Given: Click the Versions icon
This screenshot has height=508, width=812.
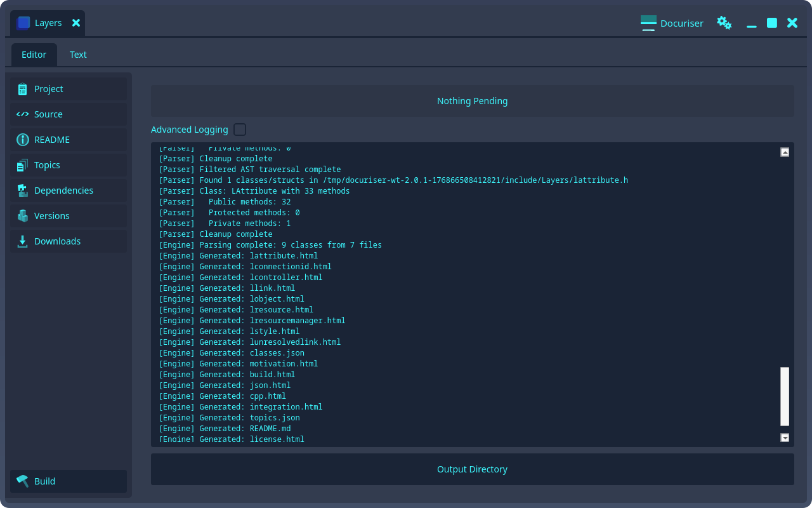Looking at the screenshot, I should click(x=23, y=216).
